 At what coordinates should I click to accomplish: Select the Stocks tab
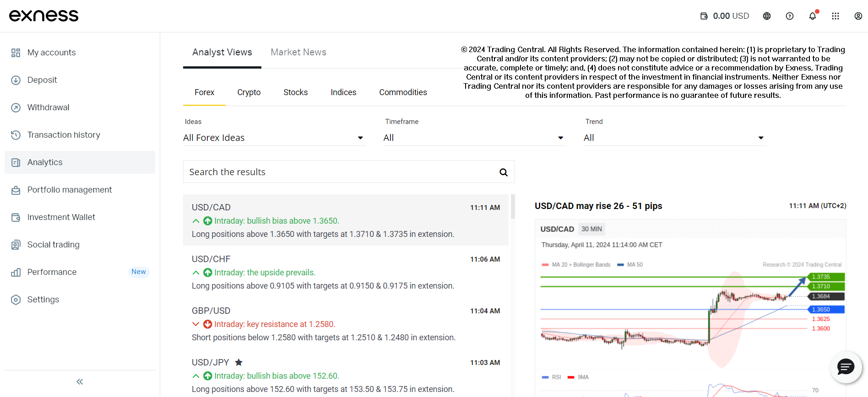point(296,92)
